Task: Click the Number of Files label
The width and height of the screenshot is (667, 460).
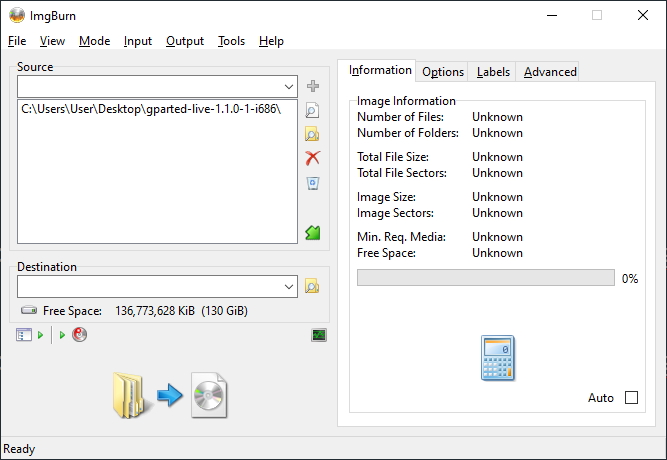Action: pyautogui.click(x=400, y=117)
